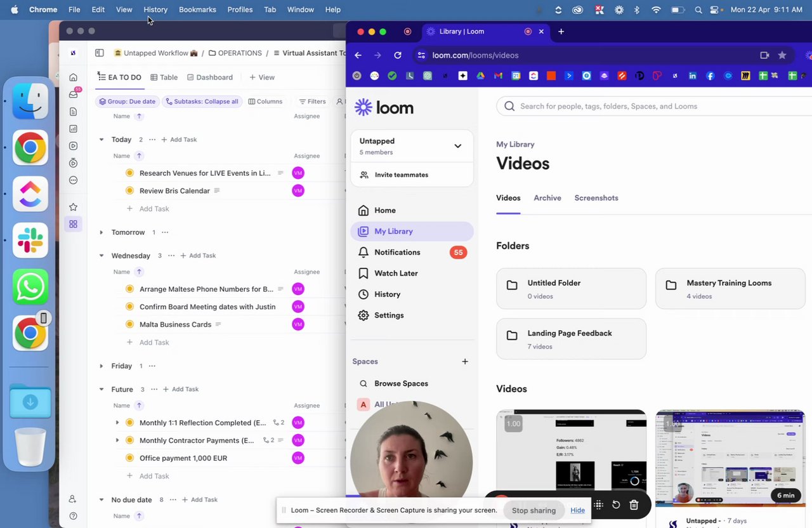Image resolution: width=812 pixels, height=528 pixels.
Task: Open the ClickUp Inbox icon with badge
Action: pos(74,94)
